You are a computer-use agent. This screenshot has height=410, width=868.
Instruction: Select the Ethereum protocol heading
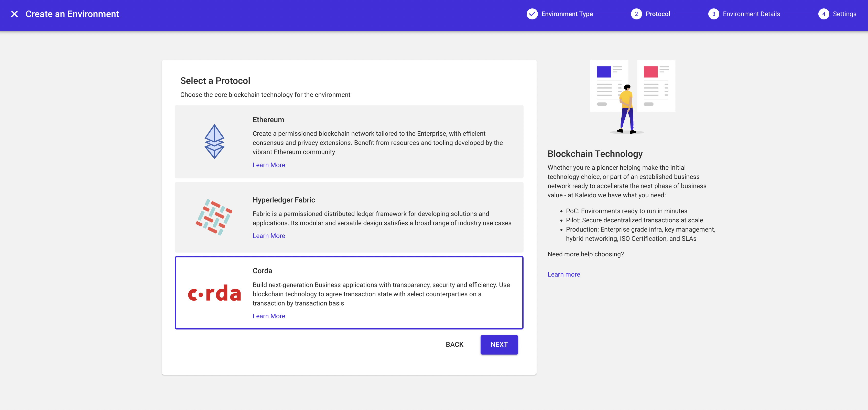(268, 120)
